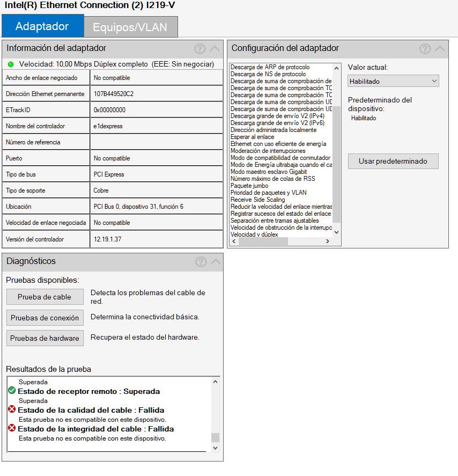Select Modo maestro esclavo Gigabit setting
The image size is (458, 476).
[x=269, y=172]
